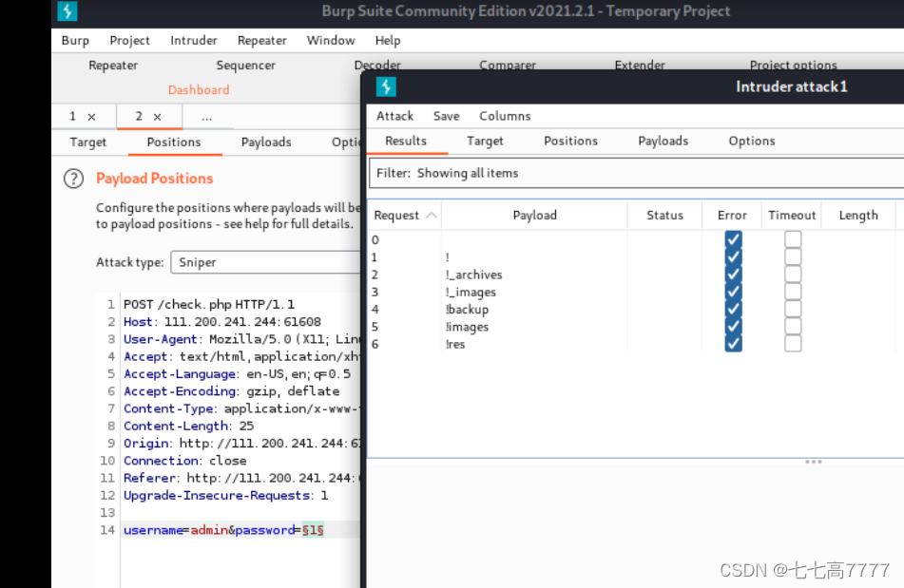
Task: Click the password payload marker §1§
Action: [313, 530]
